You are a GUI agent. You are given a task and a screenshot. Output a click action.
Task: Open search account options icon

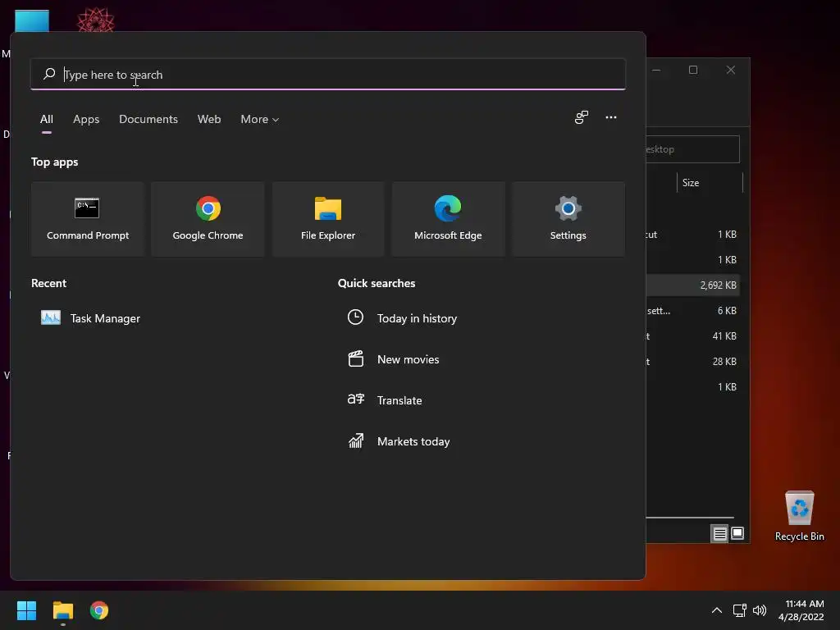pyautogui.click(x=582, y=117)
